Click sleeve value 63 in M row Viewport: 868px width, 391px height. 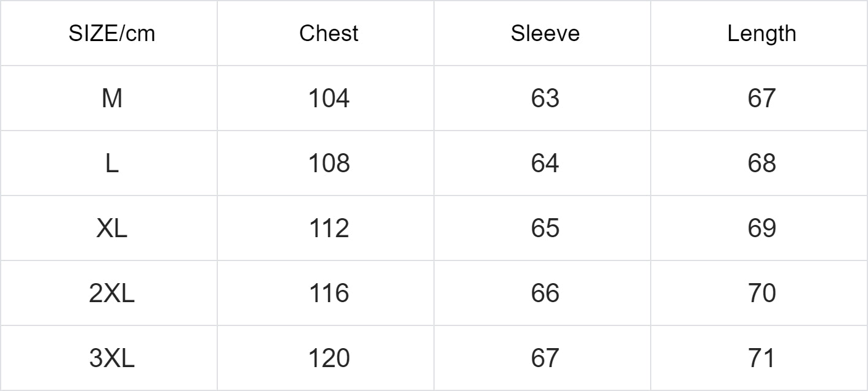tap(545, 98)
